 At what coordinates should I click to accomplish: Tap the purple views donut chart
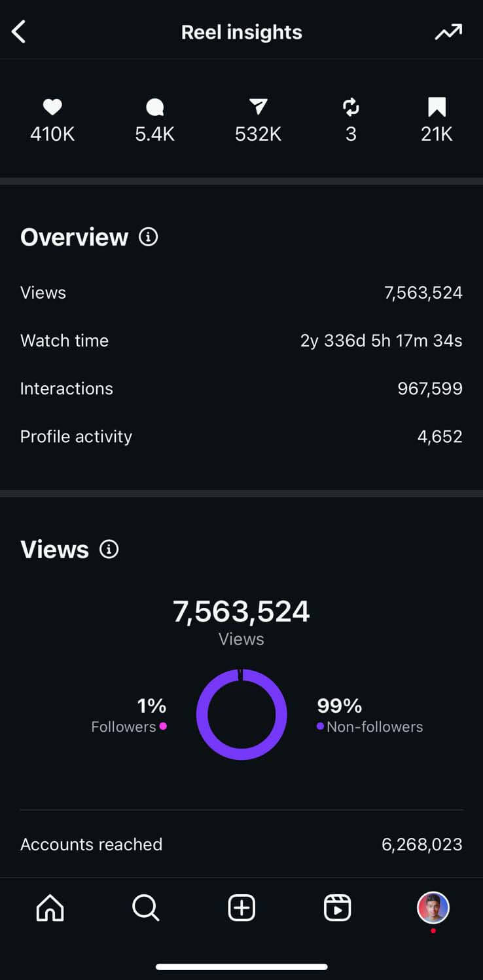point(241,714)
